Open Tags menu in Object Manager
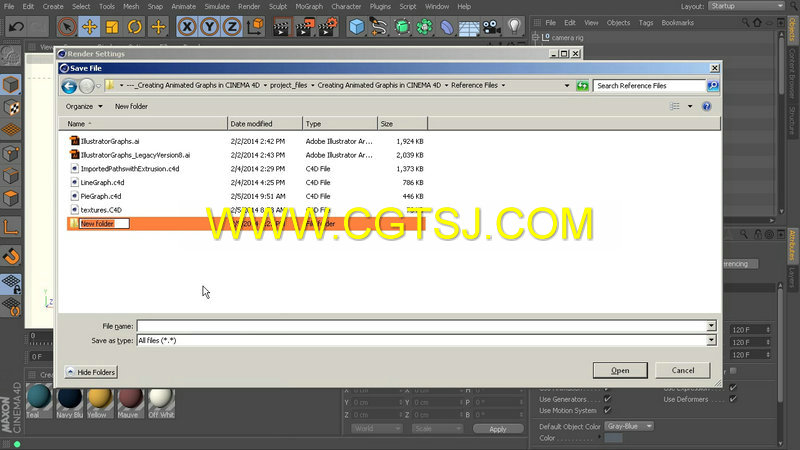800x450 pixels. [645, 22]
